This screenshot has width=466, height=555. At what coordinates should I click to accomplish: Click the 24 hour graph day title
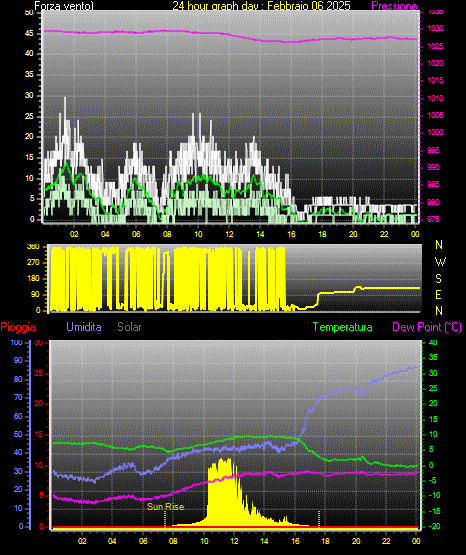tap(261, 6)
